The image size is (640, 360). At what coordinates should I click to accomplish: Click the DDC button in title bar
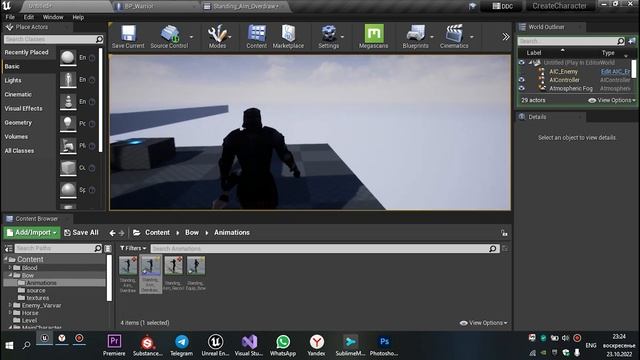pyautogui.click(x=503, y=6)
